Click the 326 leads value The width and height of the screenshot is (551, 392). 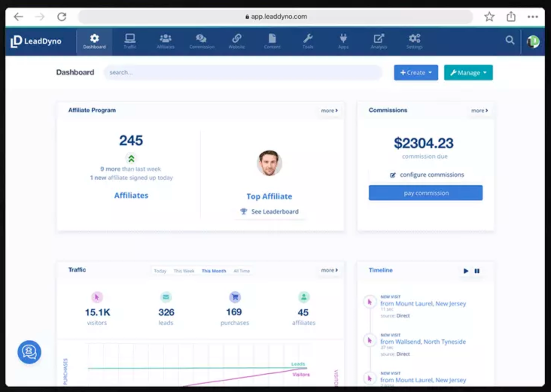pyautogui.click(x=166, y=312)
